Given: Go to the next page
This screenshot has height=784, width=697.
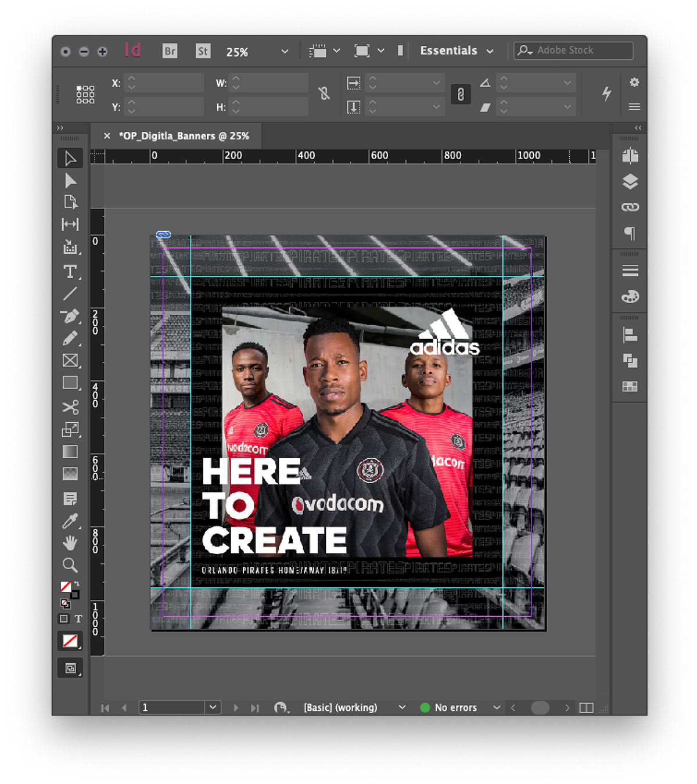Looking at the screenshot, I should tap(235, 708).
